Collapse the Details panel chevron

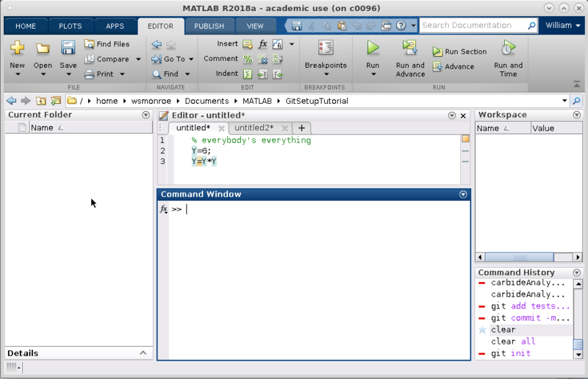(143, 353)
